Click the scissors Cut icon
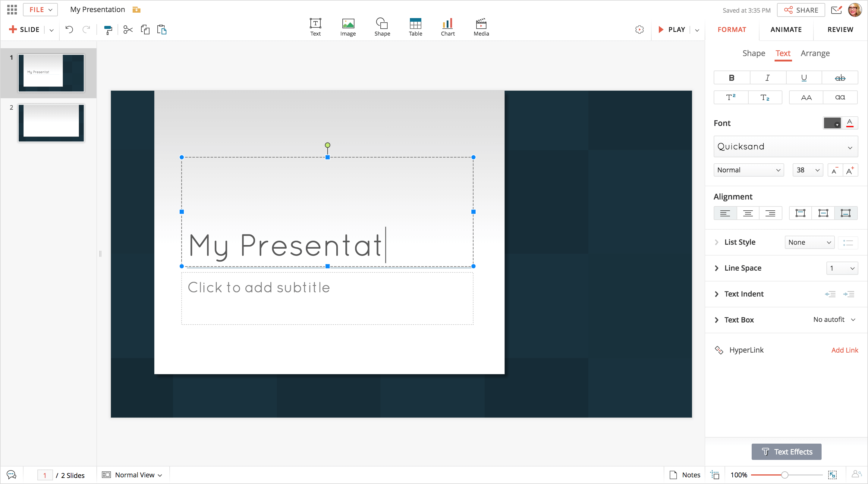 click(128, 30)
